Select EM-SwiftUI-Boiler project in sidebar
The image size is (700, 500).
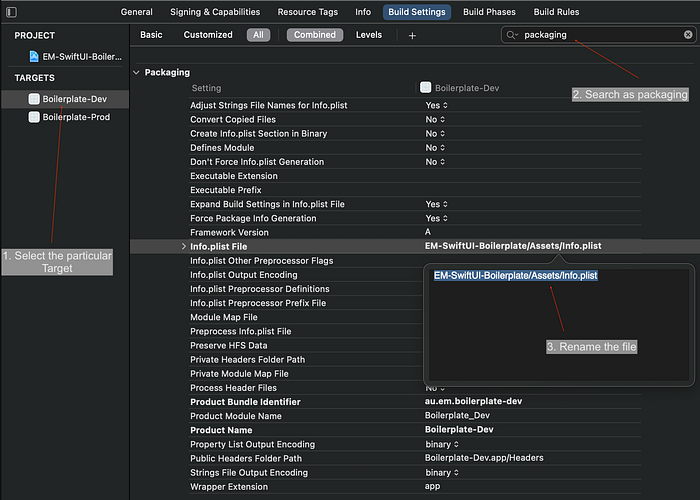point(65,57)
